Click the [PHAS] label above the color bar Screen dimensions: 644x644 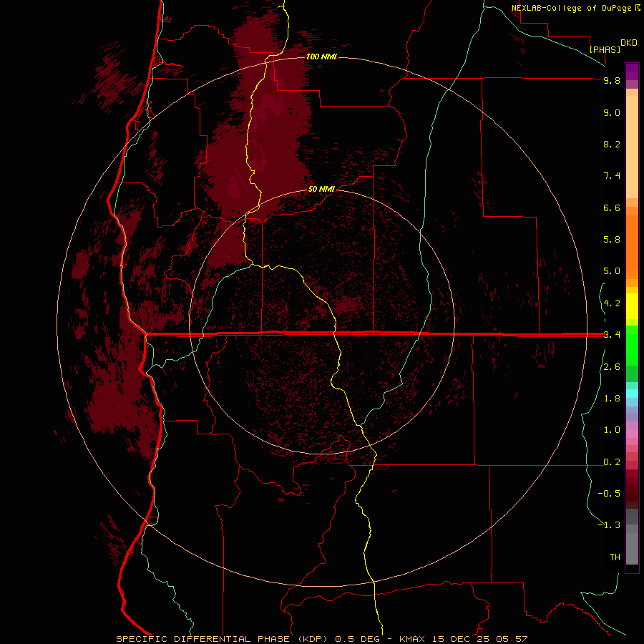click(605, 49)
